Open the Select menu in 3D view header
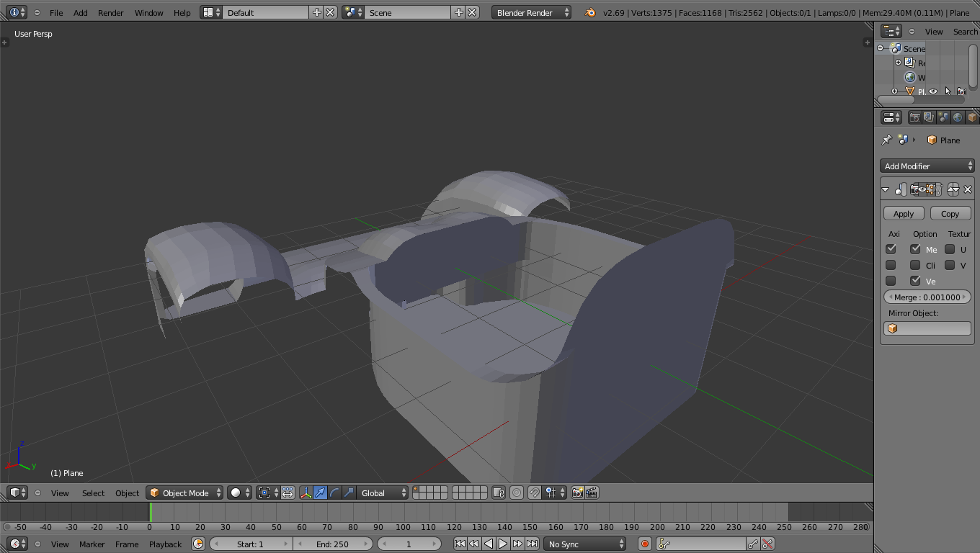The height and width of the screenshot is (553, 980). point(93,493)
